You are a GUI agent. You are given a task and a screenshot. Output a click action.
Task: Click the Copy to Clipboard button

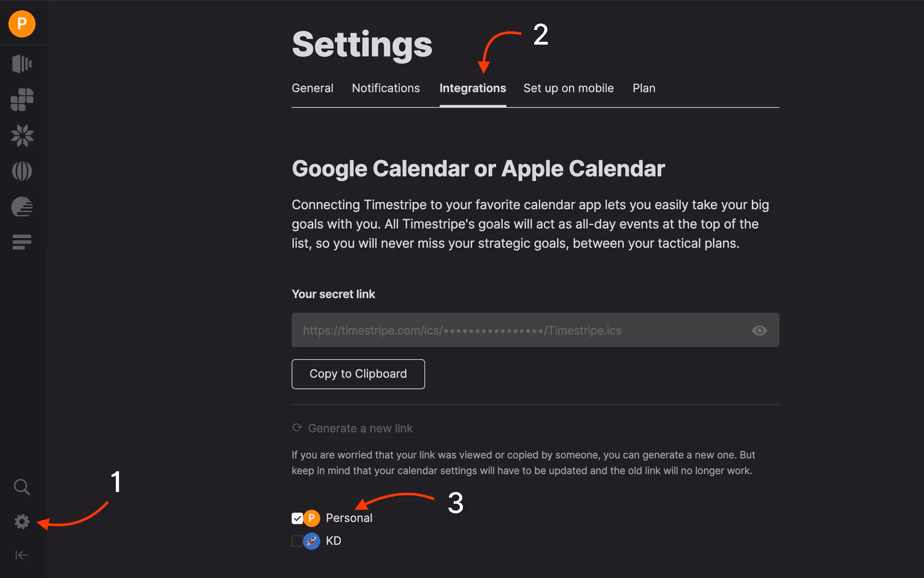point(358,374)
